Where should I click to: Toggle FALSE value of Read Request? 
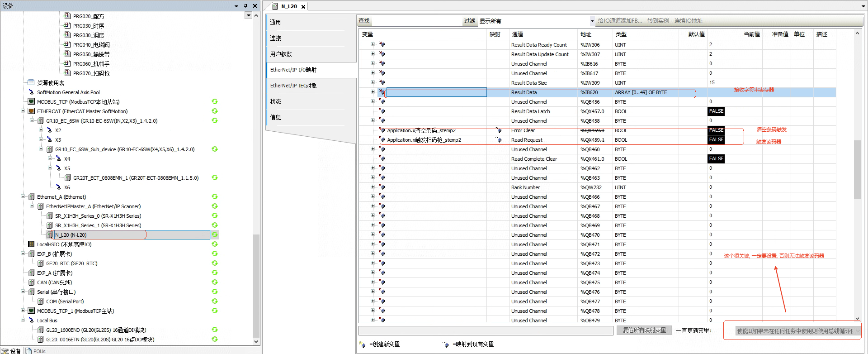716,139
